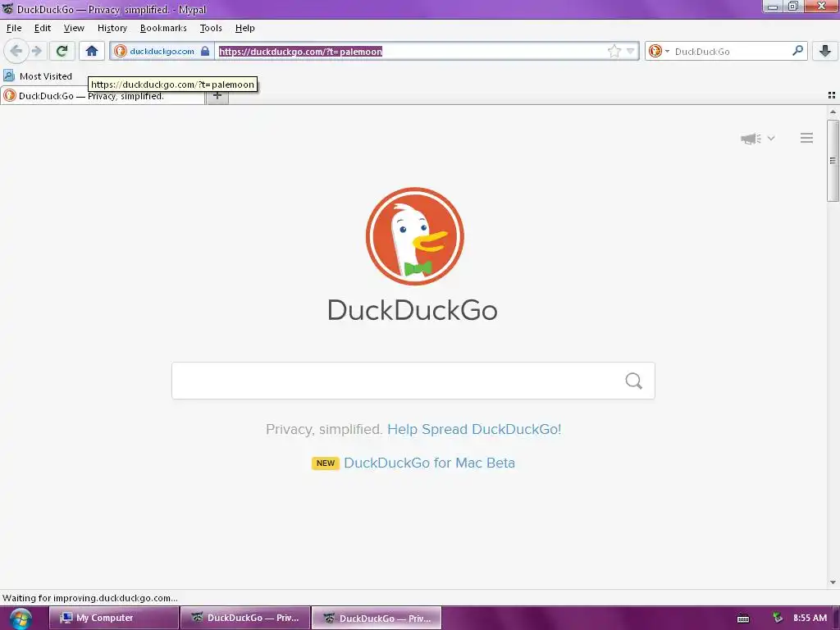The image size is (840, 630).
Task: Switch to first DuckDuckGo taskbar window
Action: pyautogui.click(x=245, y=618)
